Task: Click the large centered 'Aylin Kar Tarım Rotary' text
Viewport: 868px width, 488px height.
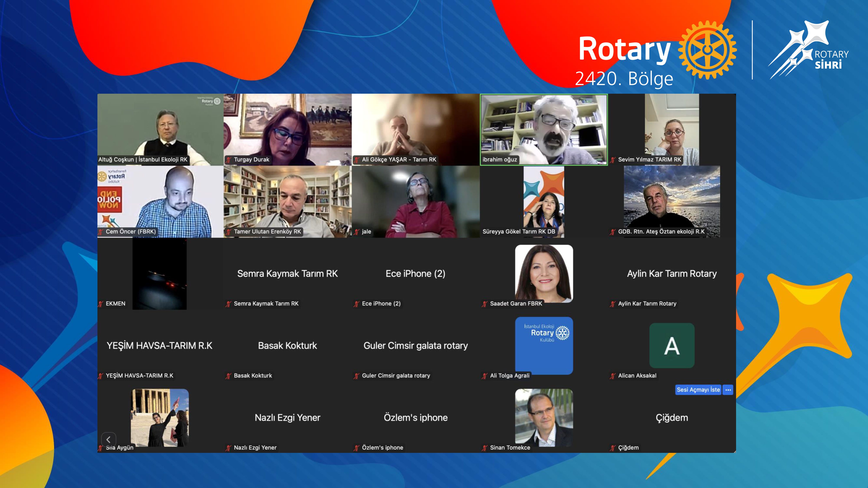Action: pyautogui.click(x=672, y=273)
